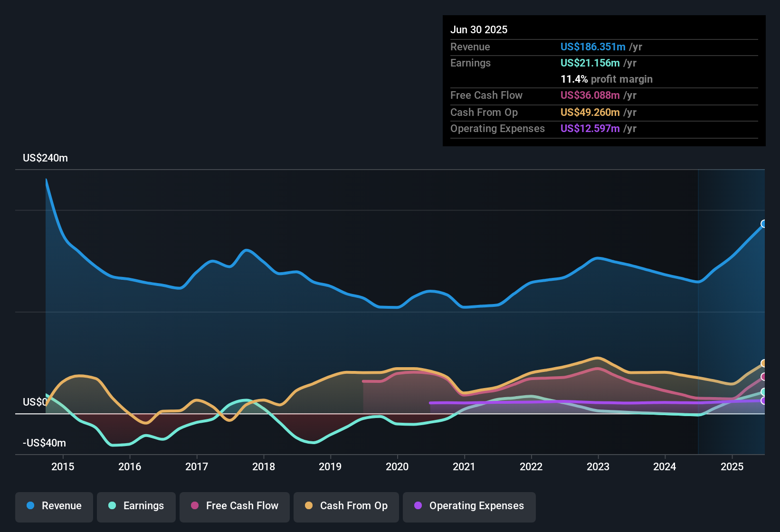Select the 2025 x-axis year label

point(732,466)
